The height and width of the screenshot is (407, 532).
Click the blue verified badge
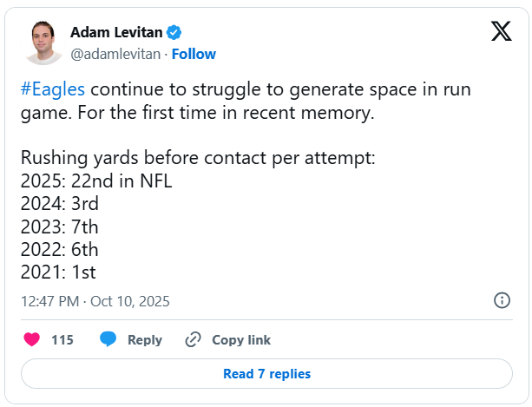point(174,32)
